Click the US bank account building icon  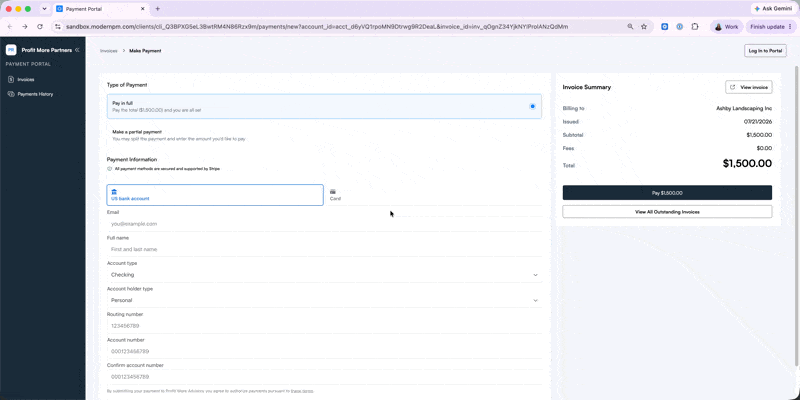114,192
